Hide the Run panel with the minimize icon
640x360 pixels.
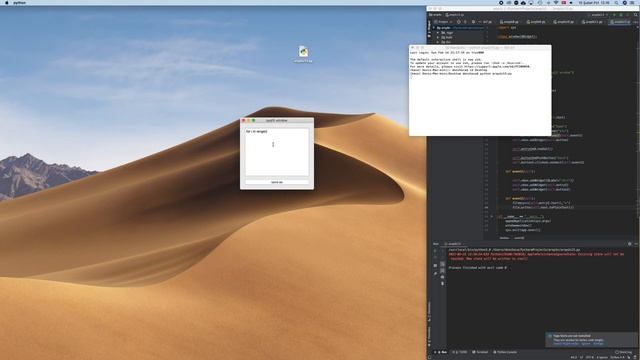click(x=636, y=244)
